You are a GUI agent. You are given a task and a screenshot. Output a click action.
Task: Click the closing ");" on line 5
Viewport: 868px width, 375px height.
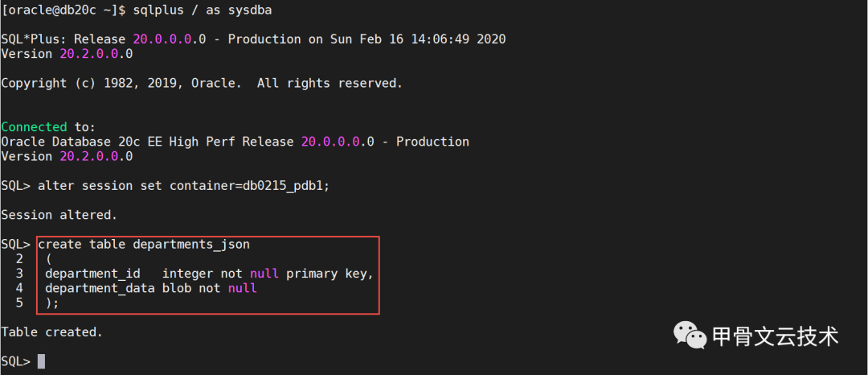coord(52,303)
